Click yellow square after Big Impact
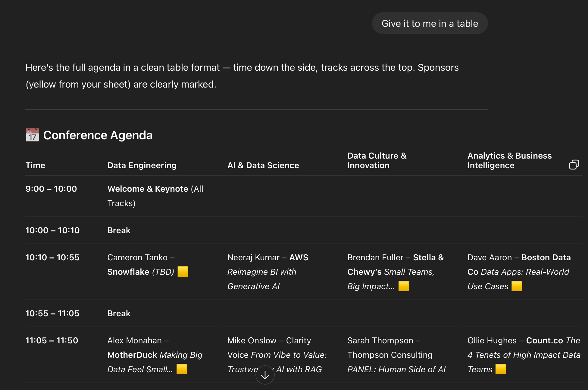 (x=404, y=286)
